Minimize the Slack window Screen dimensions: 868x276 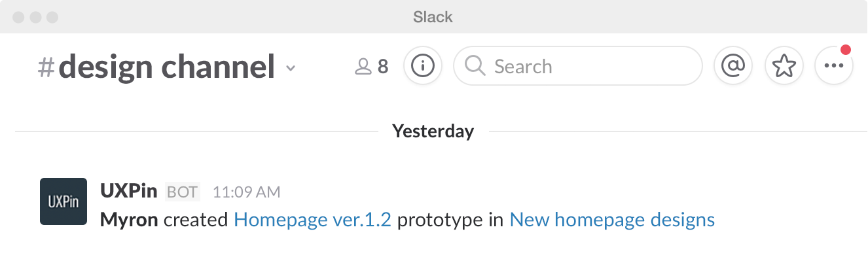pyautogui.click(x=35, y=17)
